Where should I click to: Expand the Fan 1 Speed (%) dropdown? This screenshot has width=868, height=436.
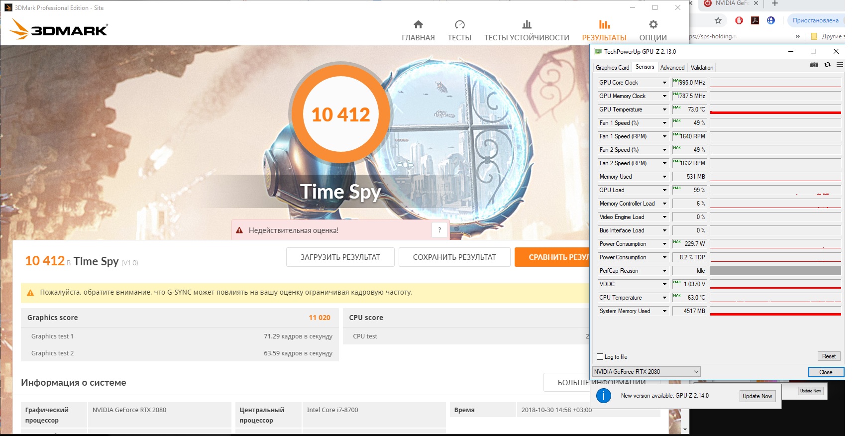click(x=664, y=123)
